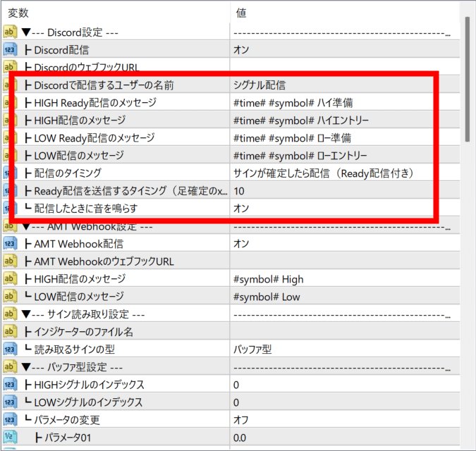Select the 配信したときに音を鳴らす row label
The height and width of the screenshot is (451, 476).
pyautogui.click(x=86, y=209)
